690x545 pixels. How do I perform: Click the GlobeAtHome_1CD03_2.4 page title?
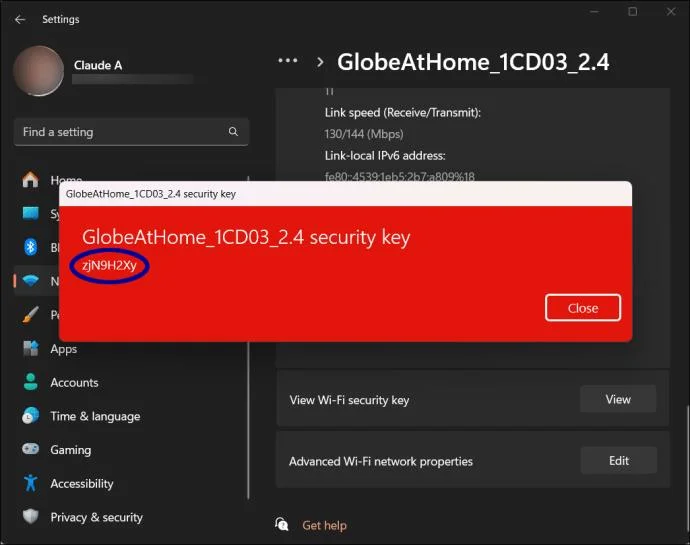pos(473,62)
